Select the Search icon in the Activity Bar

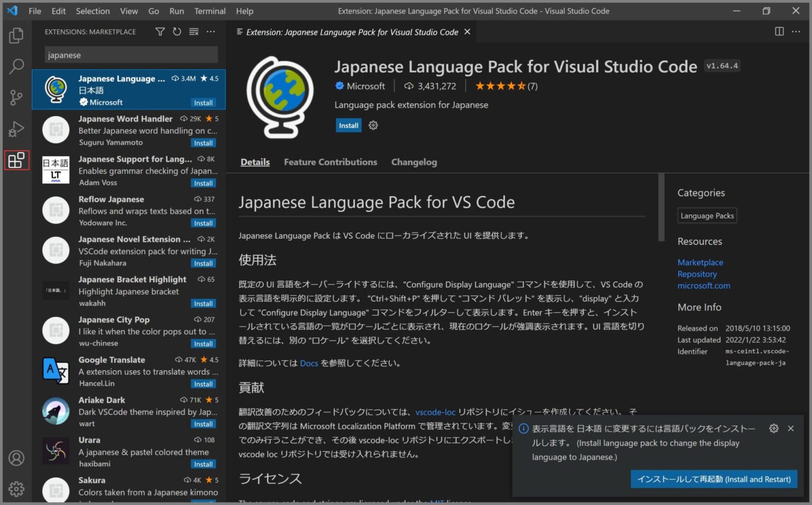click(x=16, y=67)
